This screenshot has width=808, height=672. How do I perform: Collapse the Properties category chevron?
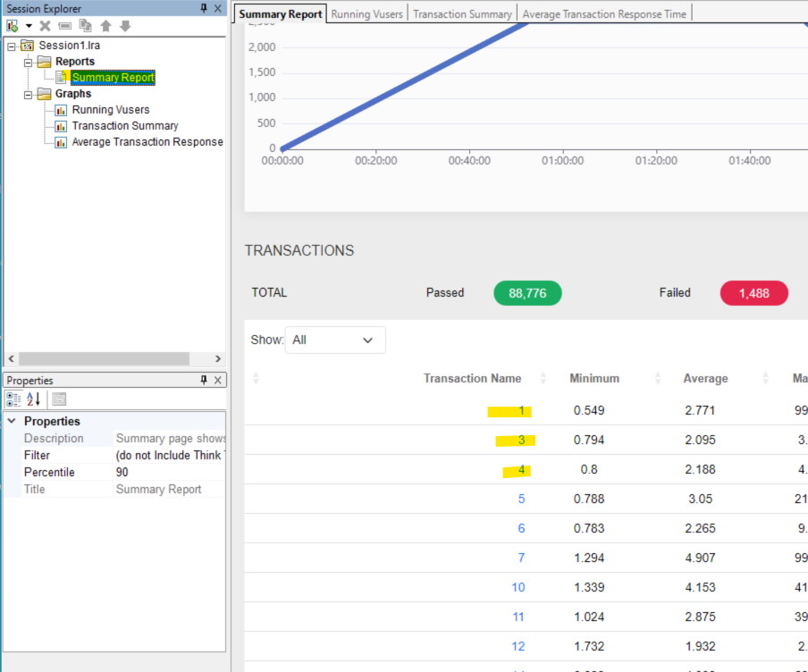click(x=12, y=421)
